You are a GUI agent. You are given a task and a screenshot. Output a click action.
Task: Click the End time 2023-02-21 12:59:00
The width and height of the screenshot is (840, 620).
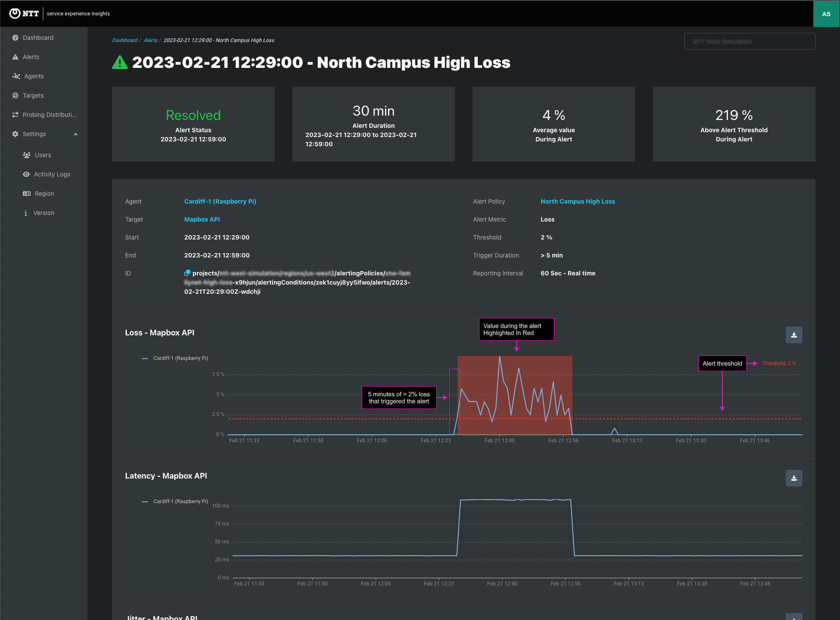tap(217, 255)
